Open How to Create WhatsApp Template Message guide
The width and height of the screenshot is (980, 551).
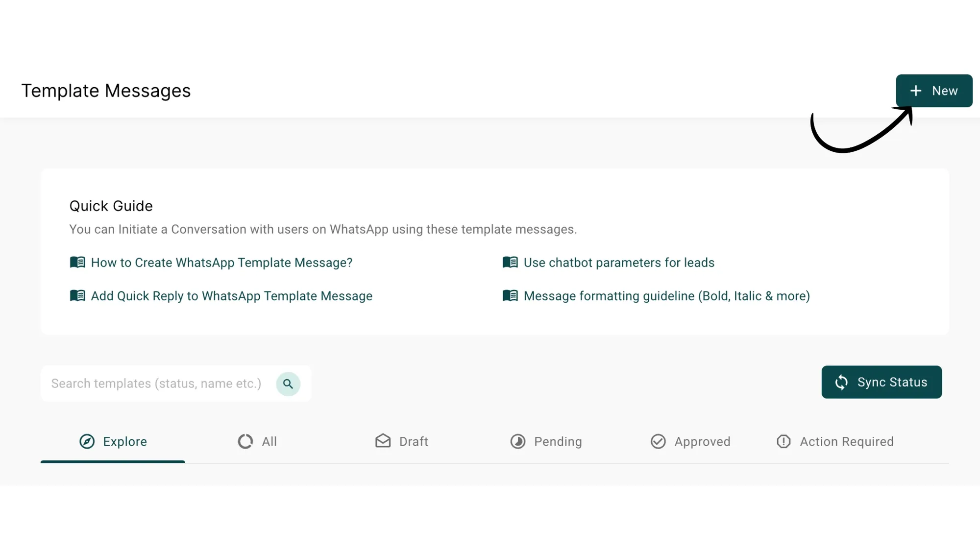pyautogui.click(x=221, y=263)
